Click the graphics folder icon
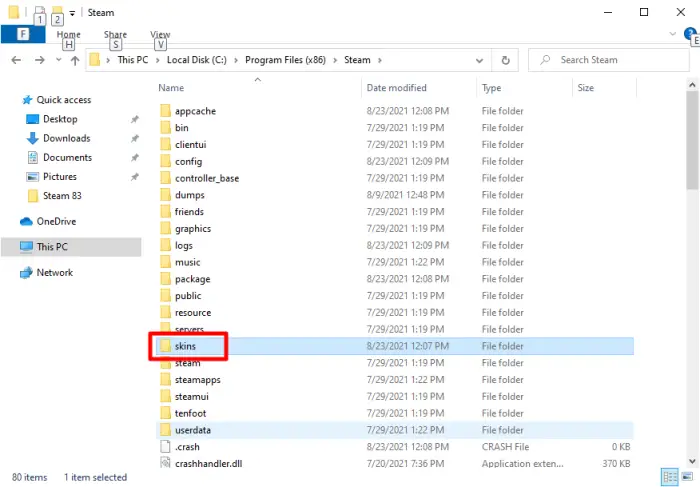 pos(166,229)
